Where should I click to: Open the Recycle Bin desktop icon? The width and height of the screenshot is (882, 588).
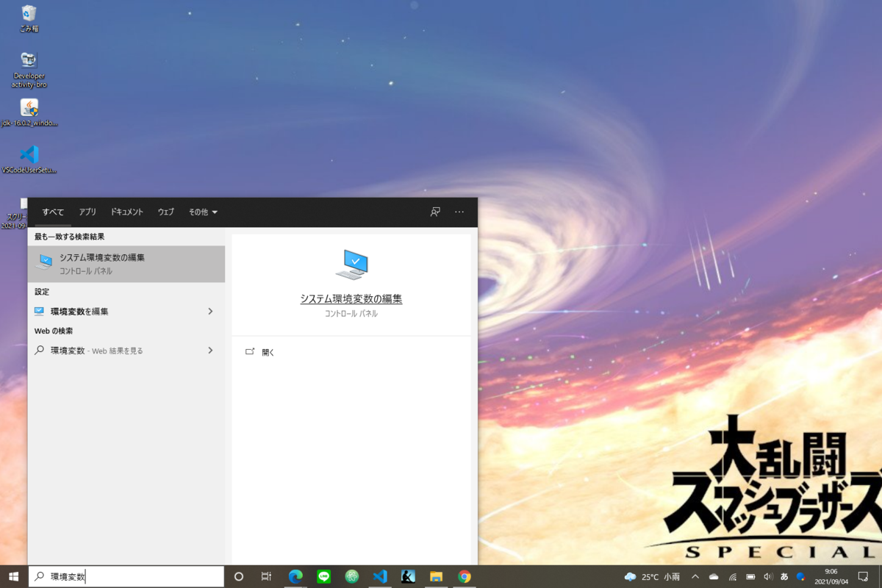tap(29, 19)
